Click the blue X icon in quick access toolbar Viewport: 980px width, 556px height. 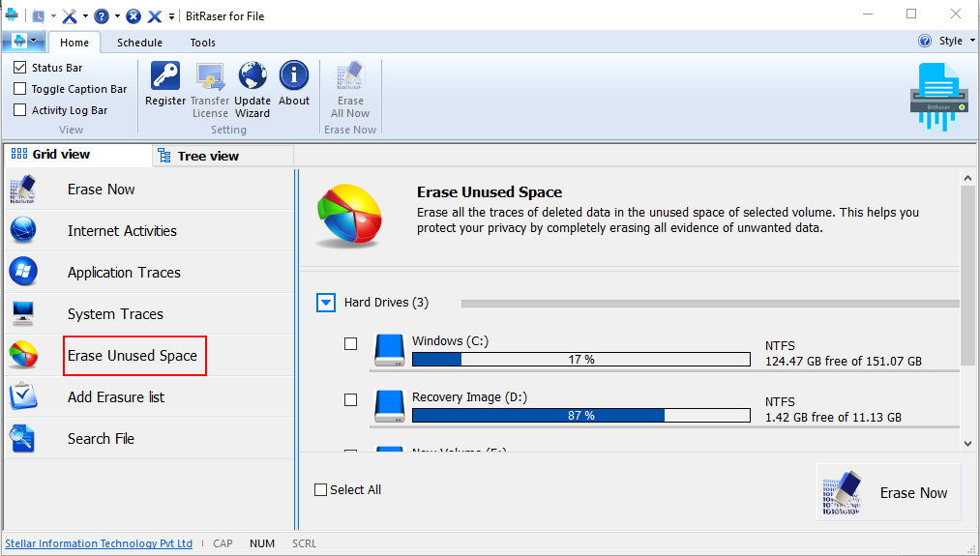[x=155, y=16]
